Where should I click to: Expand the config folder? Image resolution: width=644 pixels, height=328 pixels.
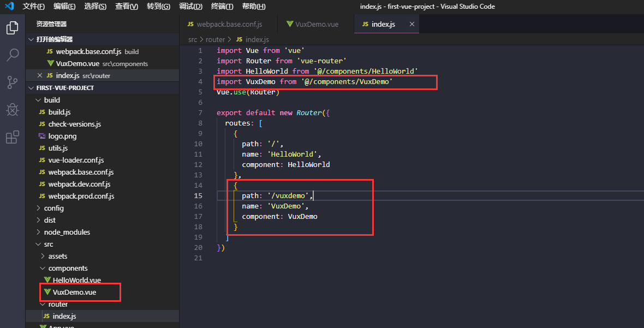53,208
